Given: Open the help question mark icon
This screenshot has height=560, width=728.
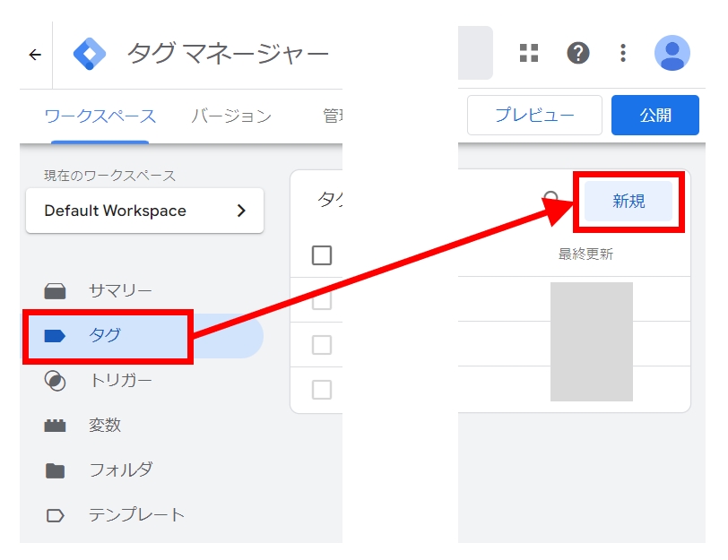Looking at the screenshot, I should 578,53.
